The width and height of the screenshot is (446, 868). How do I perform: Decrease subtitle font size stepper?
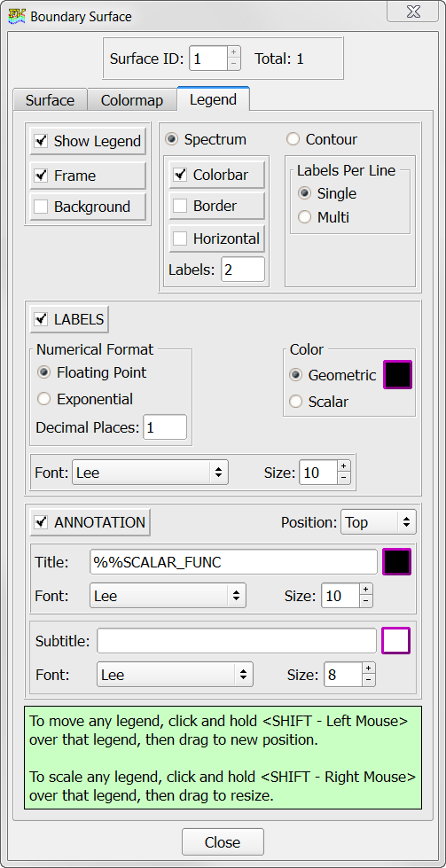point(369,681)
